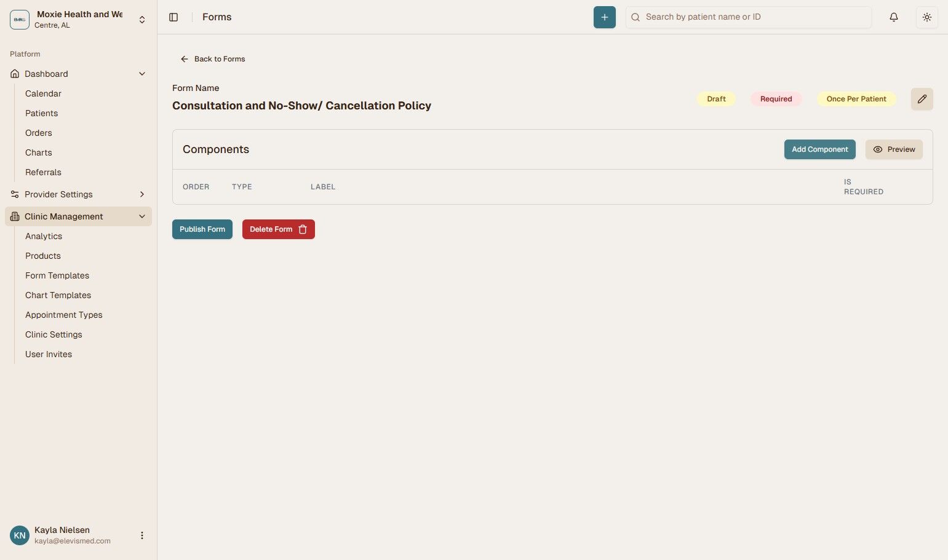Follow the Back to Forms link
948x560 pixels.
(212, 58)
